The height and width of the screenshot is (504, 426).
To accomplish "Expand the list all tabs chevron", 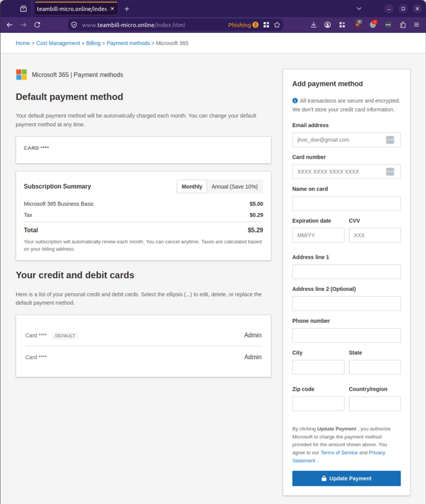I will (359, 9).
